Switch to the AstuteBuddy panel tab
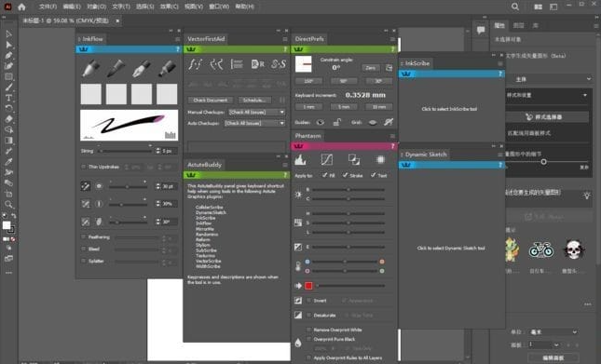Screen dimensions: 601x364 (205, 165)
